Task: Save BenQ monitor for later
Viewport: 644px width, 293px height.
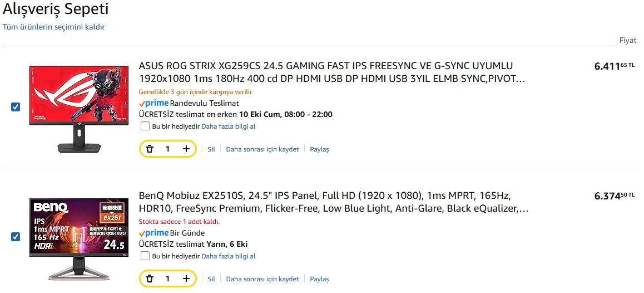Action: click(x=262, y=279)
